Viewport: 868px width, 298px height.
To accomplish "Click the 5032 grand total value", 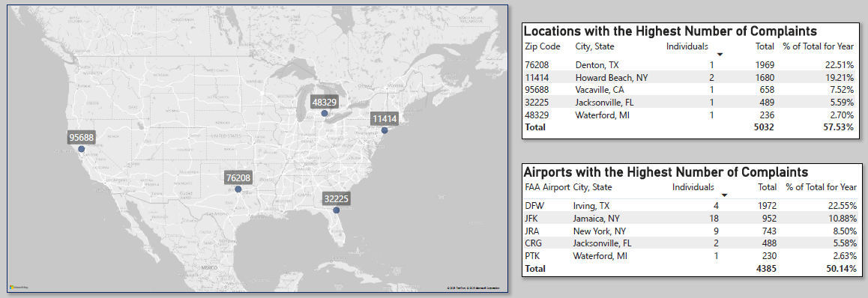I will tap(764, 127).
